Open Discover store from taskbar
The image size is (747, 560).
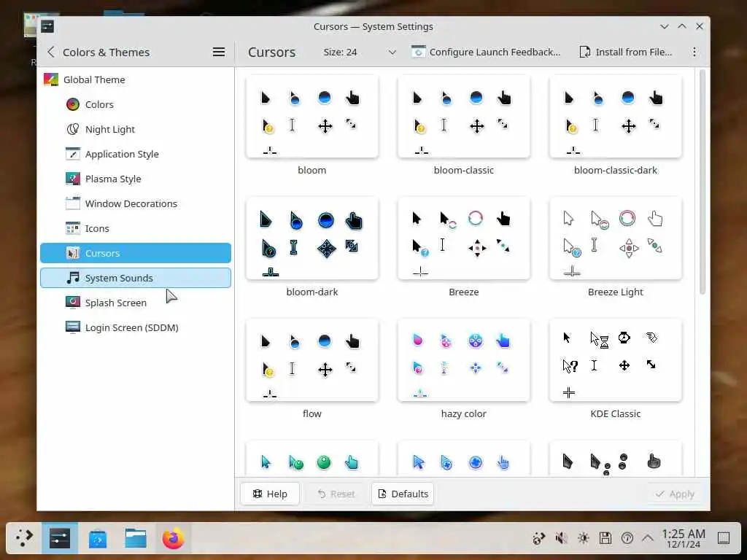[98, 538]
